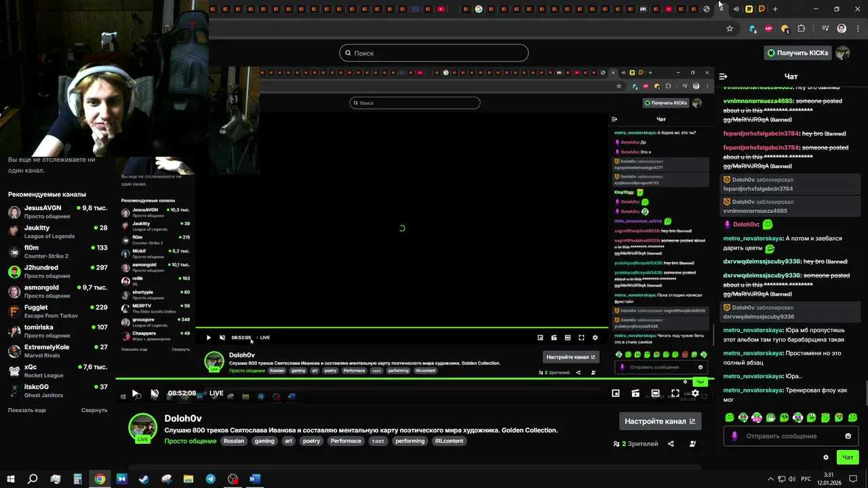
Task: Open the user profile avatar menu
Action: point(843,53)
